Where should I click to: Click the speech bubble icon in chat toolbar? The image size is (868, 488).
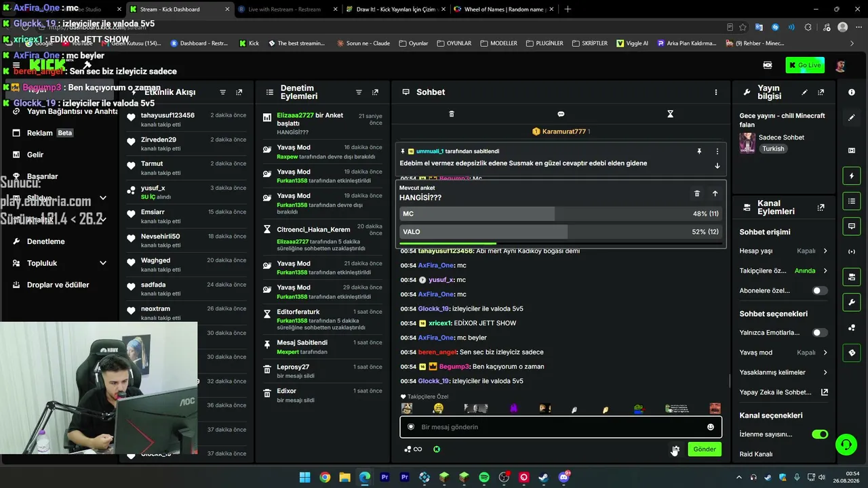tap(561, 114)
